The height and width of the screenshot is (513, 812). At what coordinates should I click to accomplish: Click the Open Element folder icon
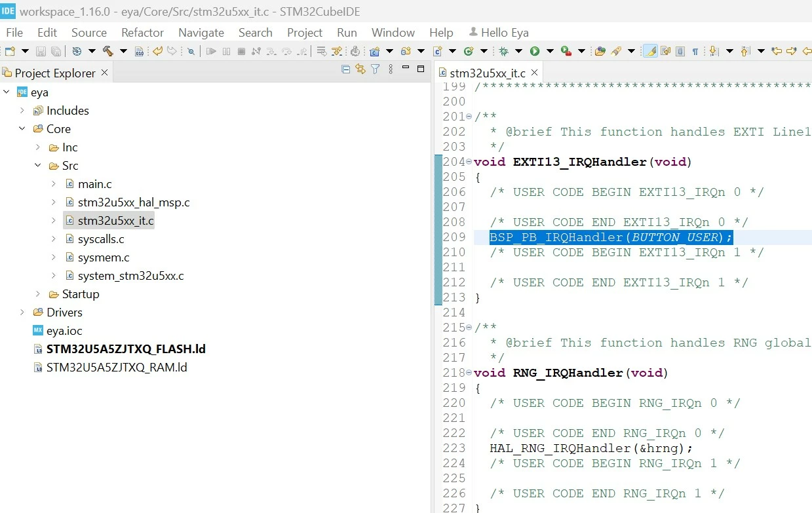600,51
